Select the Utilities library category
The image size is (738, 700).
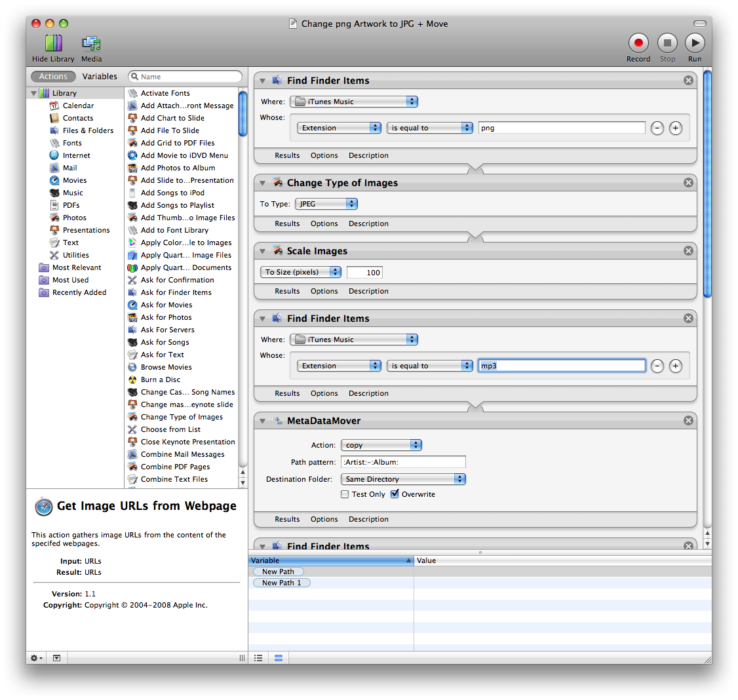[x=76, y=255]
